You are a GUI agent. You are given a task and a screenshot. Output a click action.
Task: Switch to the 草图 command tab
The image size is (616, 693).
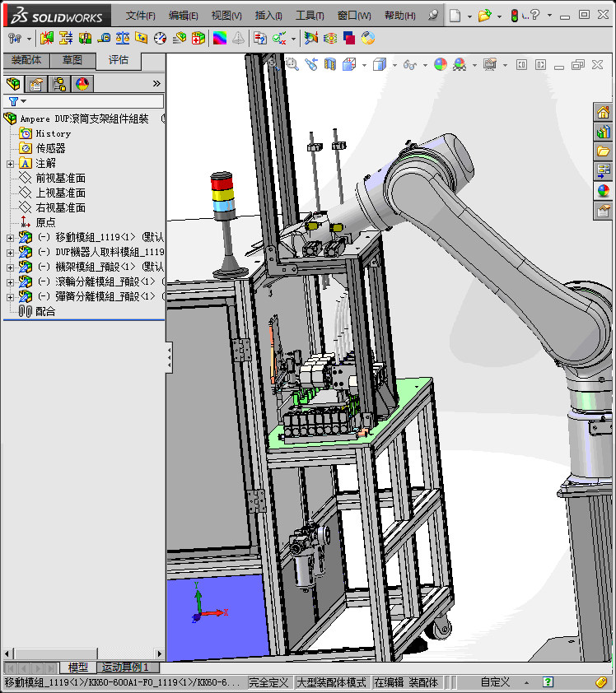[72, 60]
